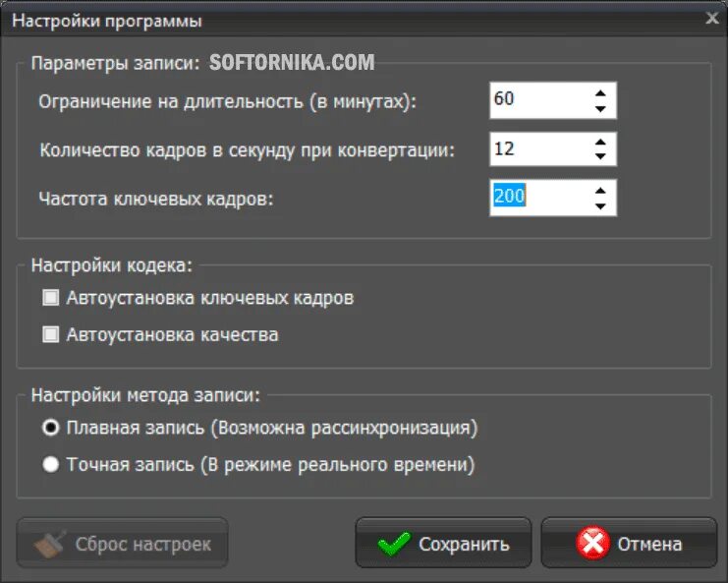The image size is (728, 583).
Task: Enable Автоустановка качества checkbox
Action: pyautogui.click(x=51, y=334)
